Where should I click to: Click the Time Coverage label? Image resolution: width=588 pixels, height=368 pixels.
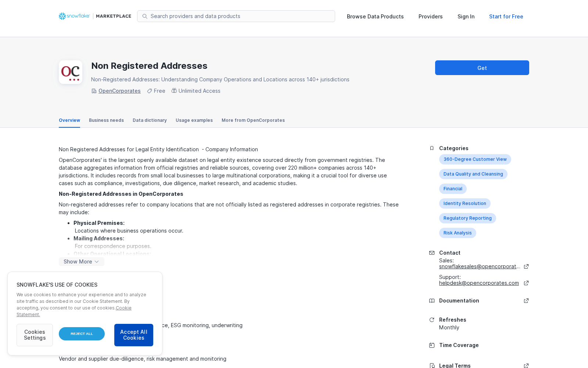tap(459, 345)
